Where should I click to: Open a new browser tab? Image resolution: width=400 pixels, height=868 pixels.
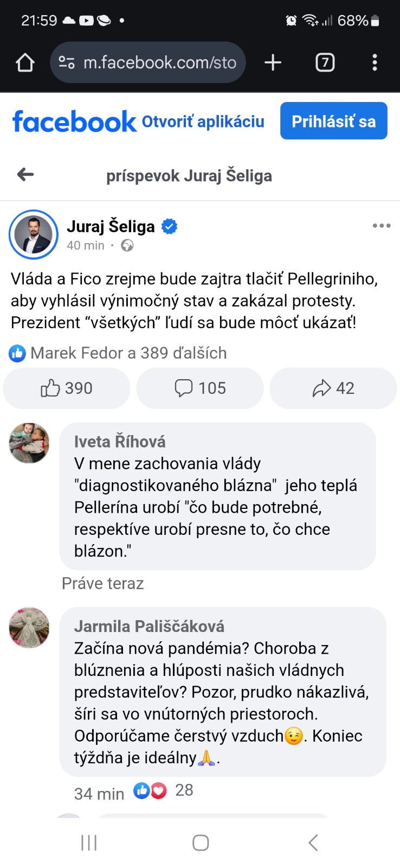tap(273, 63)
